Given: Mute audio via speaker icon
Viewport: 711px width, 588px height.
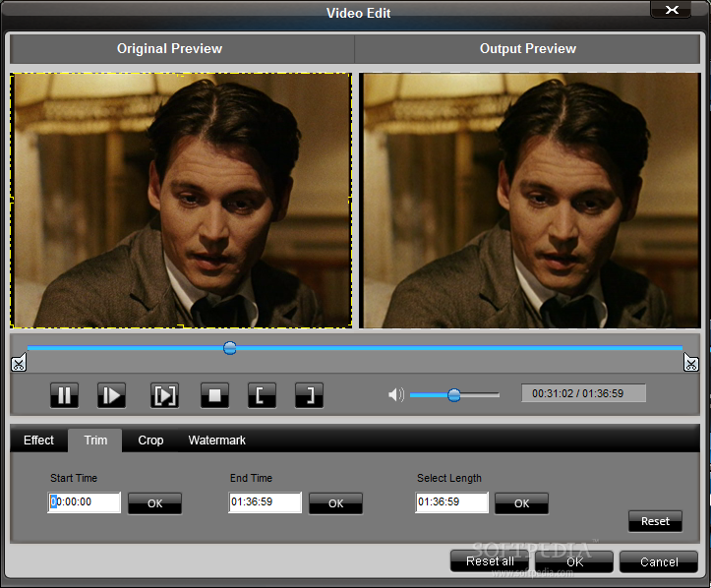Looking at the screenshot, I should pos(396,394).
